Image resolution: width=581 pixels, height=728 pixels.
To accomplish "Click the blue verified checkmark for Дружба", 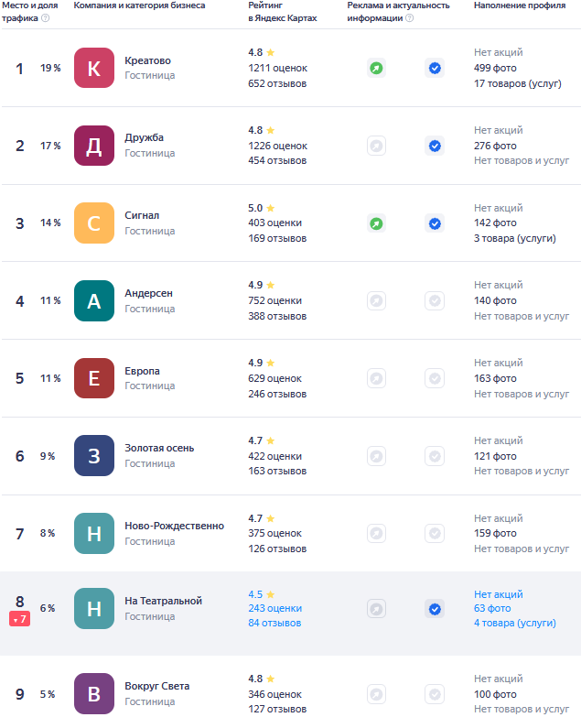I will [435, 146].
